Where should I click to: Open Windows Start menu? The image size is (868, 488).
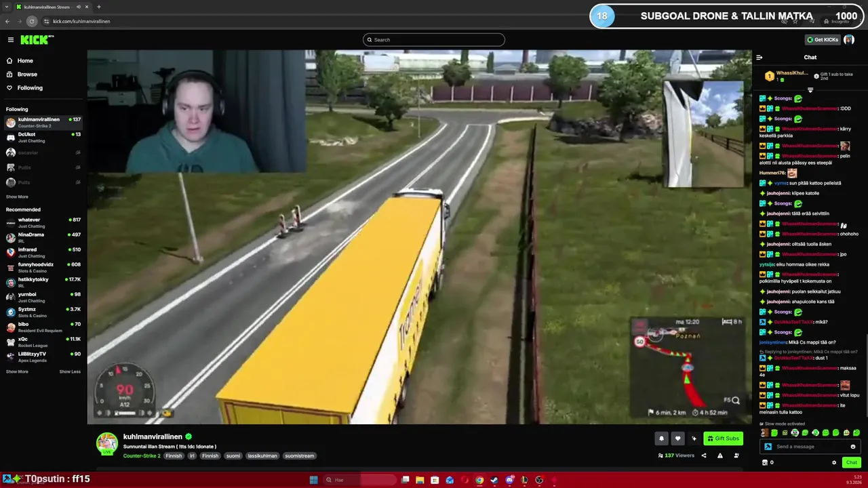[313, 480]
